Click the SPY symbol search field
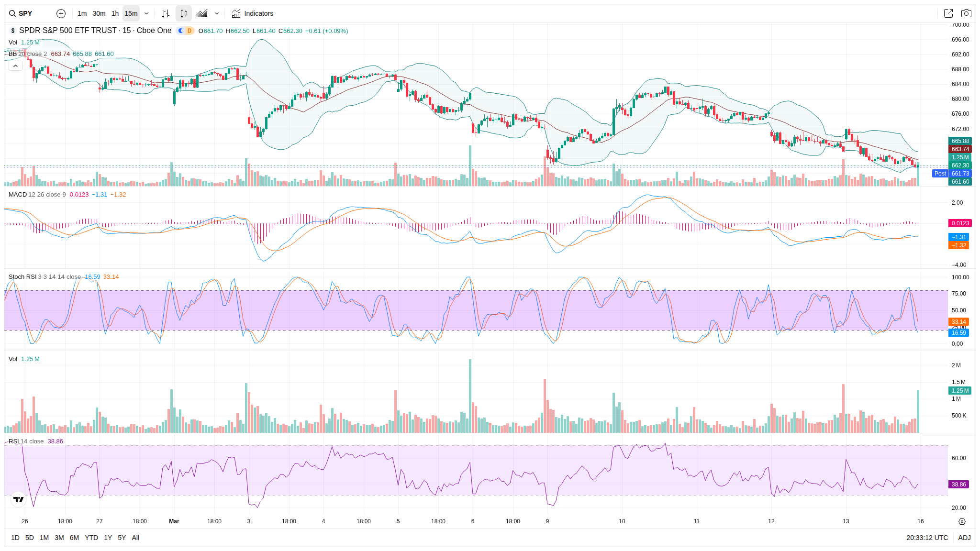 [26, 13]
